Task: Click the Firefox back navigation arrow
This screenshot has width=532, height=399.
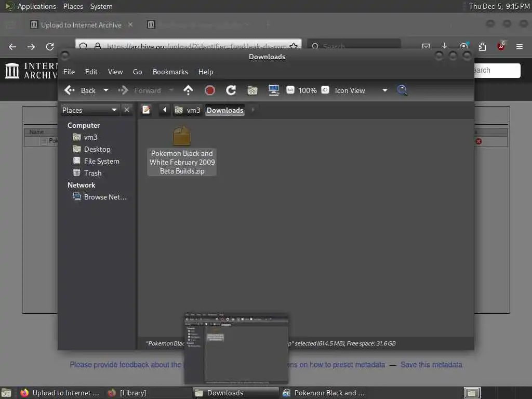Action: [x=12, y=46]
